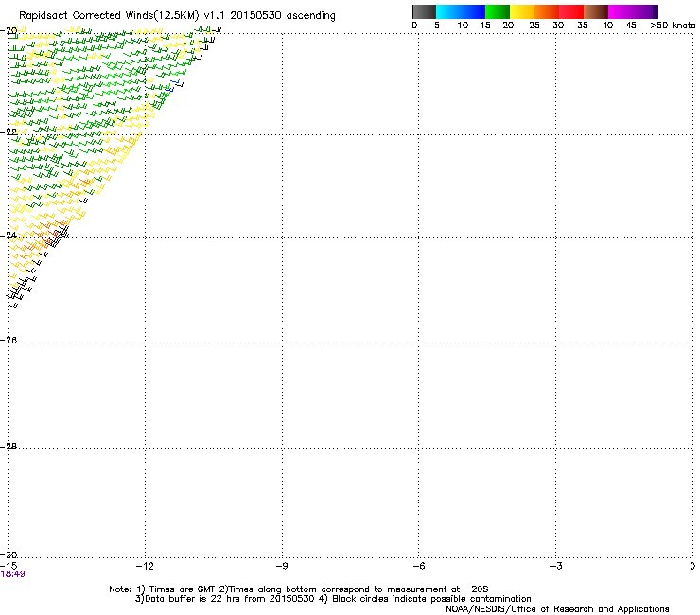
Task: Click the NOAA/NESDIS credit text
Action: [x=557, y=609]
